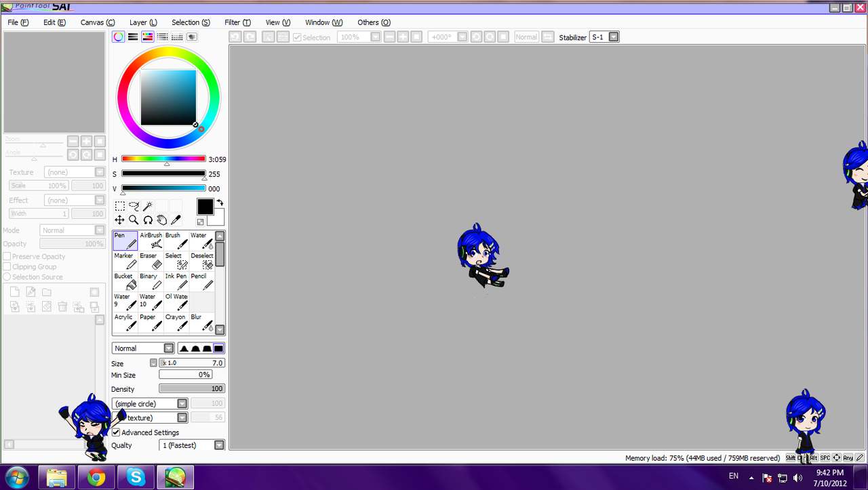
Task: Open the brush size multiplier button
Action: click(x=153, y=363)
